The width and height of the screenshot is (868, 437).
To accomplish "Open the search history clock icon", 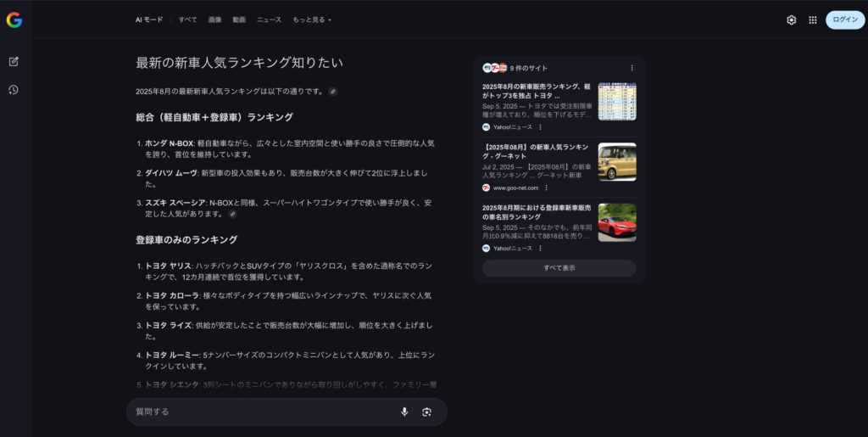I will click(14, 90).
